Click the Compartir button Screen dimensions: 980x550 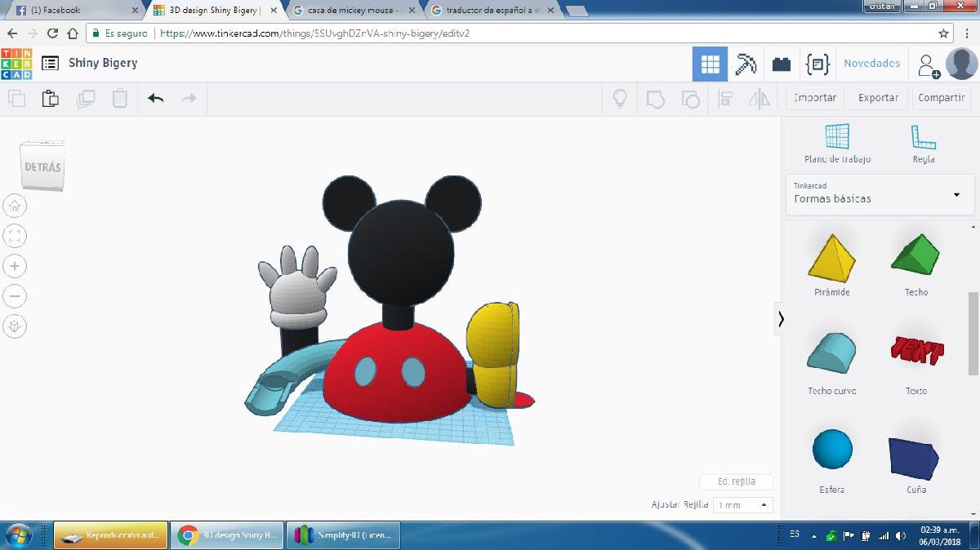point(941,98)
